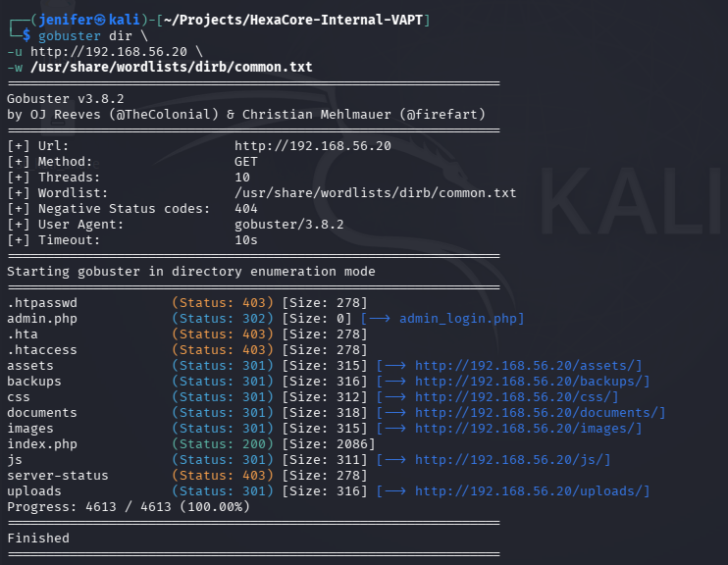
Task: Click the Status: 200 code for index.php
Action: [x=223, y=444]
